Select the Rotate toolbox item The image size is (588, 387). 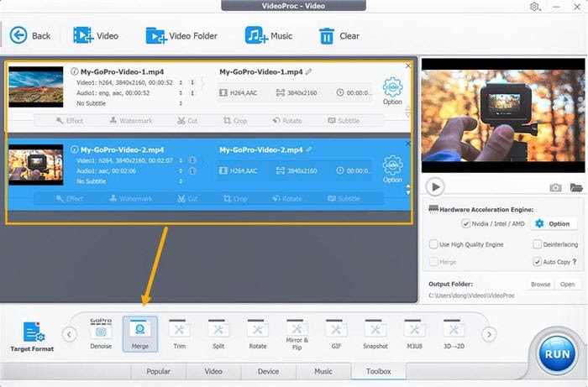(258, 333)
